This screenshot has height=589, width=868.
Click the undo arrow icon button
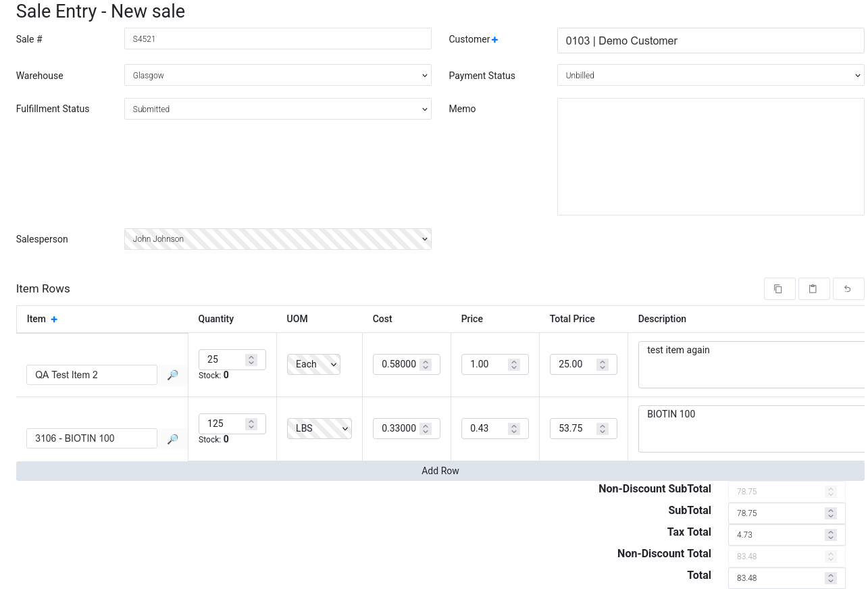848,288
